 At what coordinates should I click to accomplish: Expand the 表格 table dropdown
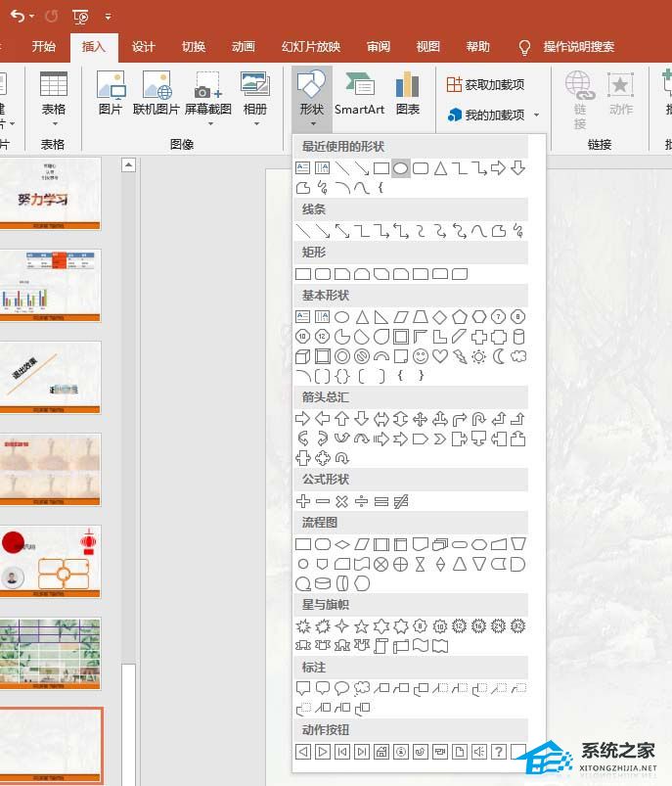point(54,100)
